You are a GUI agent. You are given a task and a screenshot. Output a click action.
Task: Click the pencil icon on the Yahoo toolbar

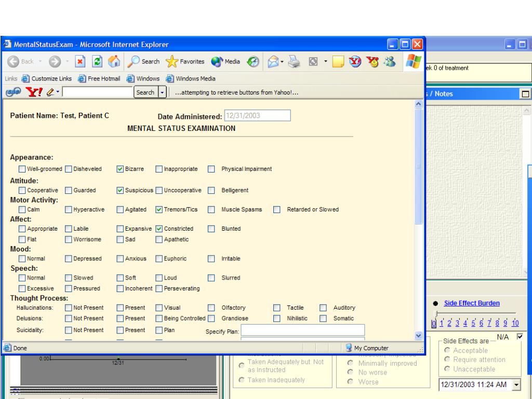50,92
